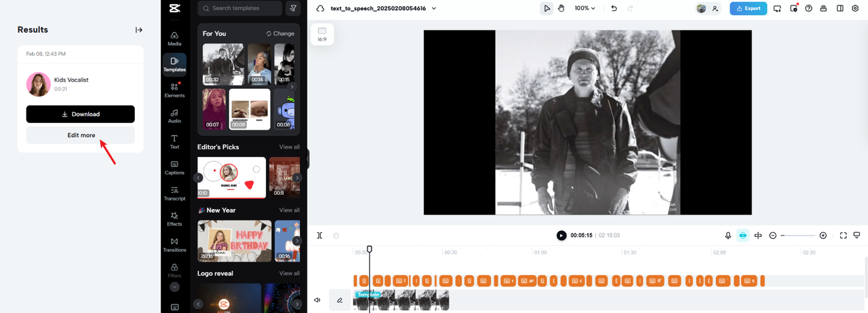Show next Editor's Picks templates arrow

click(x=297, y=178)
